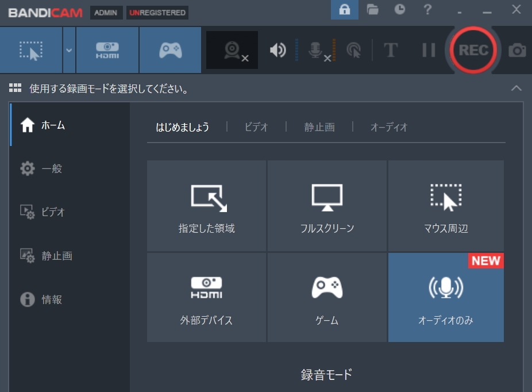Choose the ゲーム recording mode tile
The width and height of the screenshot is (532, 392).
(327, 297)
